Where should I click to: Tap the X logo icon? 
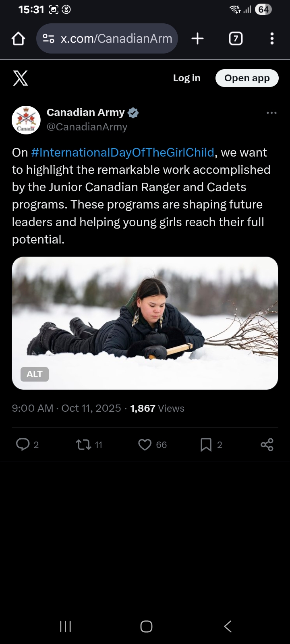pyautogui.click(x=21, y=78)
